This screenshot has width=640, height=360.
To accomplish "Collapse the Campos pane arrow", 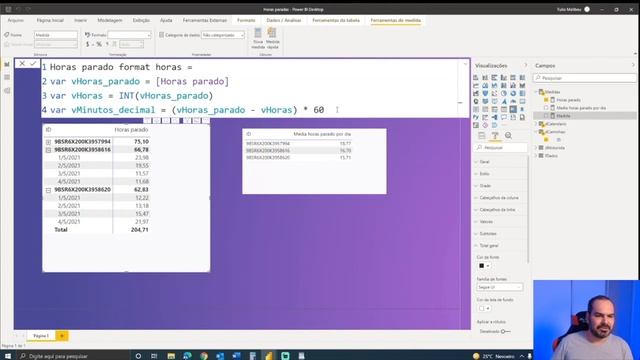I will tap(633, 65).
